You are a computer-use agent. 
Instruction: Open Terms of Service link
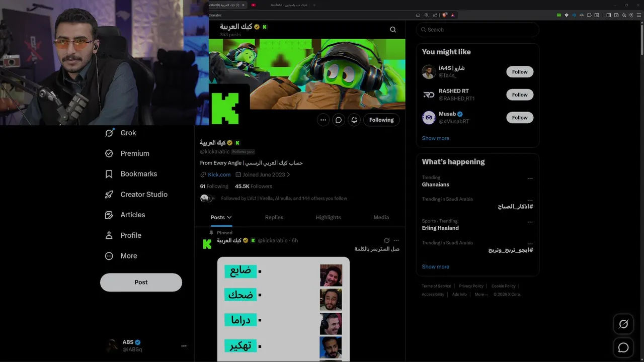pos(436,286)
